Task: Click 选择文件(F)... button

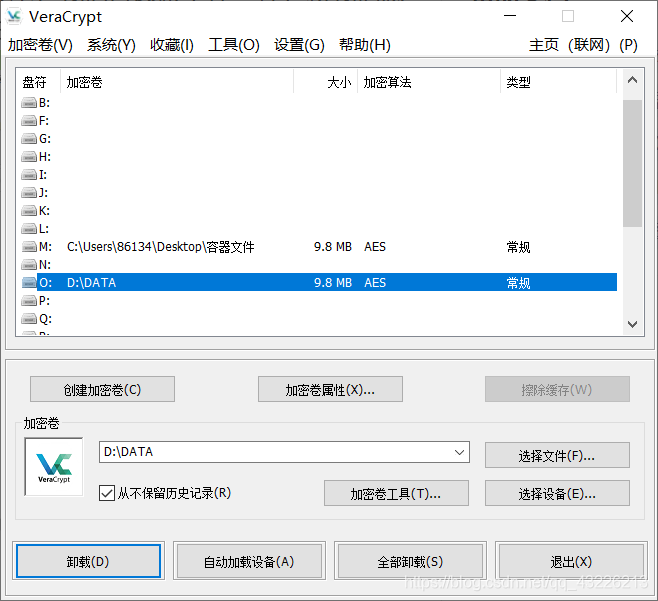Action: pyautogui.click(x=557, y=455)
